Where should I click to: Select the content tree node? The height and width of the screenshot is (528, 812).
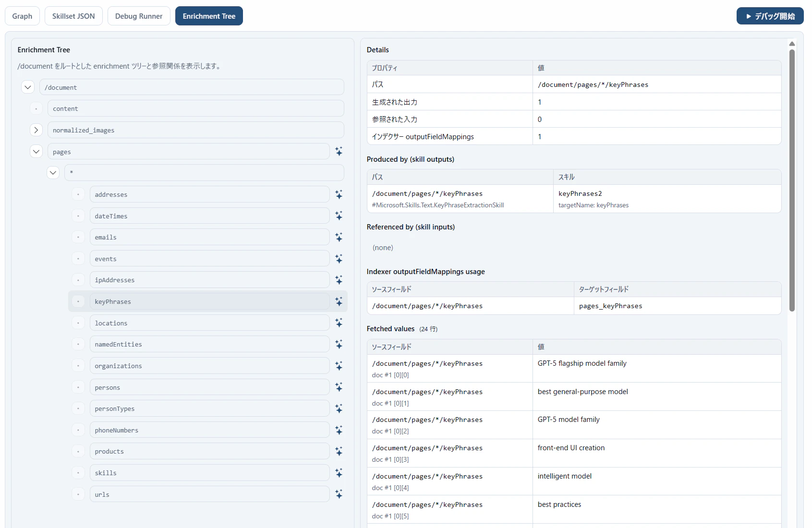[196, 108]
